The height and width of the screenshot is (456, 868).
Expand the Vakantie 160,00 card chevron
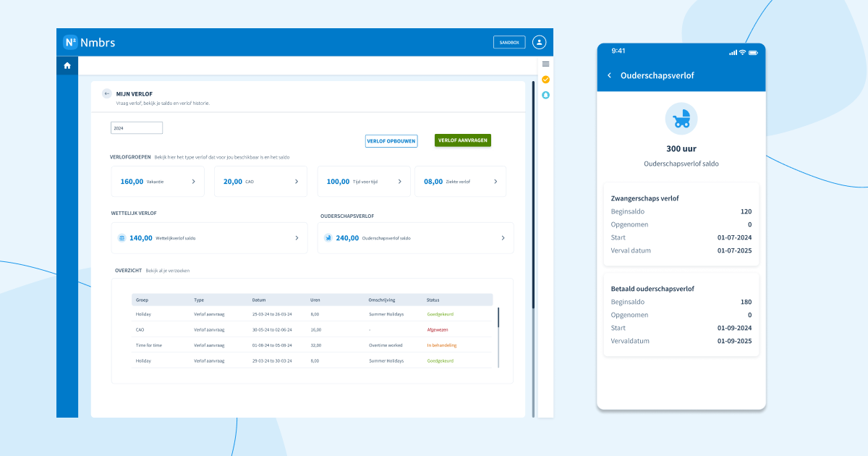pos(193,182)
